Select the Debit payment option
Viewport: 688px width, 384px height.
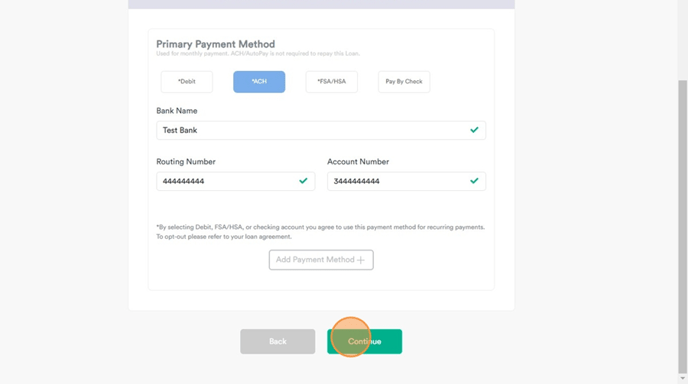tap(187, 82)
